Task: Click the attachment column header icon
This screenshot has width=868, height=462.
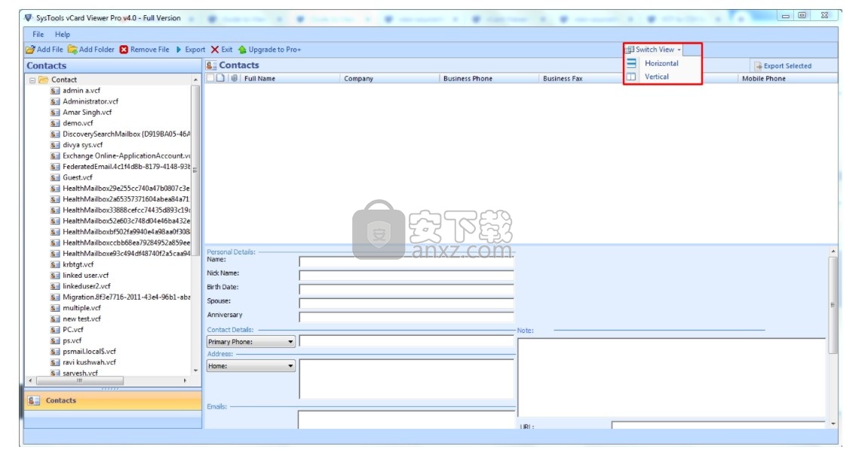Action: (235, 78)
